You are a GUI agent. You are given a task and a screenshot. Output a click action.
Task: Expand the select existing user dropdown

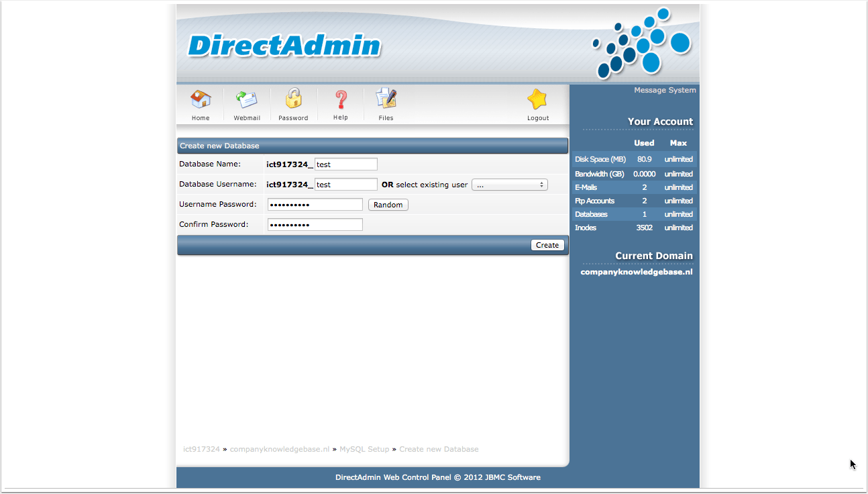point(510,185)
